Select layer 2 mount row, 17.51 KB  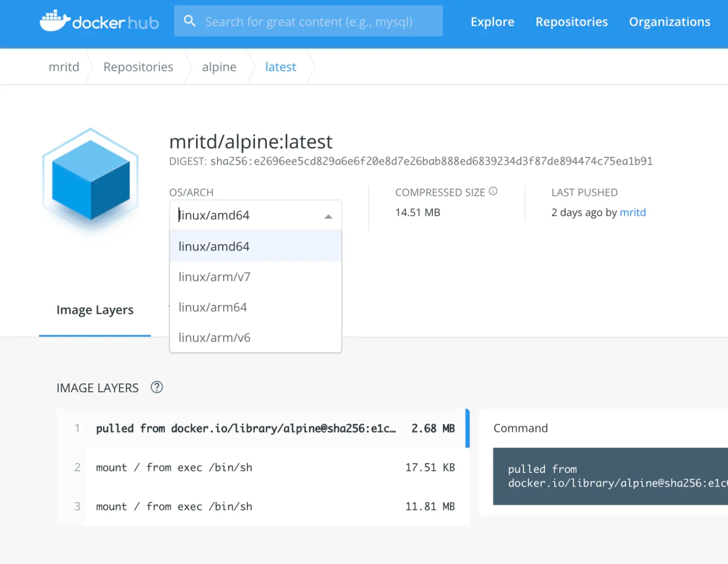(264, 468)
